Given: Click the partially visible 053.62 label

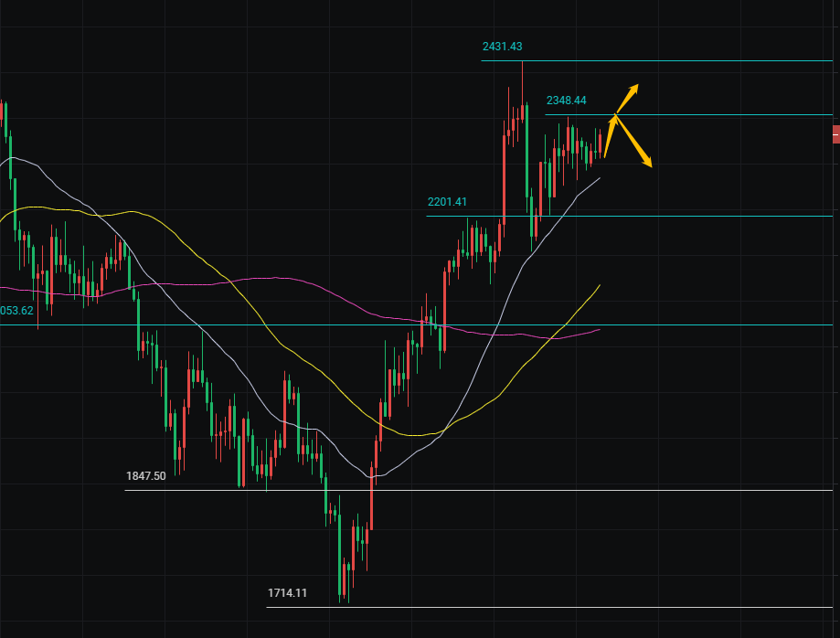Looking at the screenshot, I should pyautogui.click(x=16, y=311).
